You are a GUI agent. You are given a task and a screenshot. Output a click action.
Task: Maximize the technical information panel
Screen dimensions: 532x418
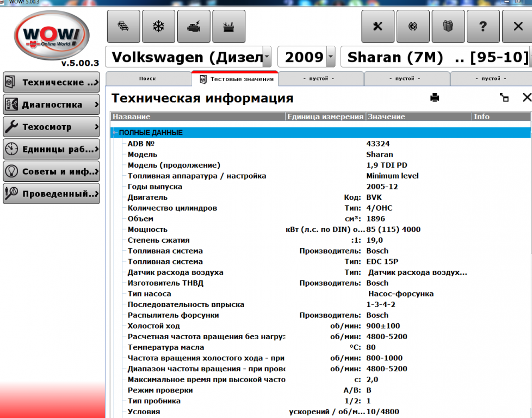click(x=504, y=98)
